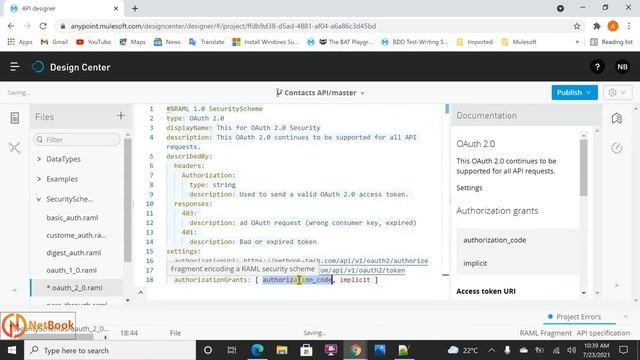Open the help question mark icon
Image resolution: width=640 pixels, height=360 pixels.
597,67
